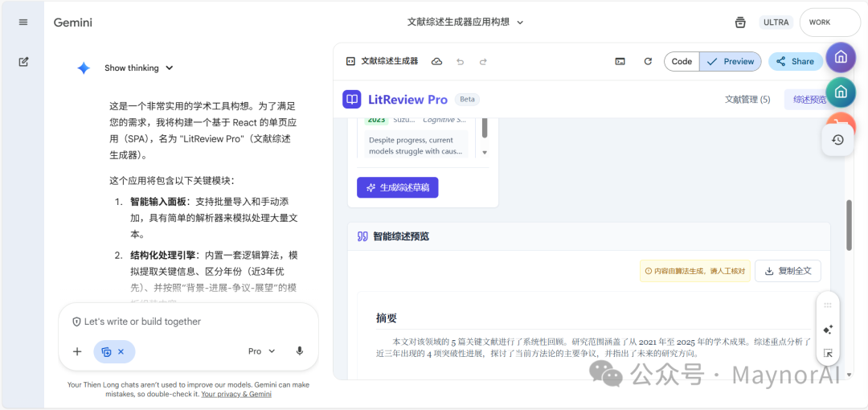This screenshot has width=868, height=410.
Task: Focus the 'Let's write or build together' input
Action: point(188,322)
